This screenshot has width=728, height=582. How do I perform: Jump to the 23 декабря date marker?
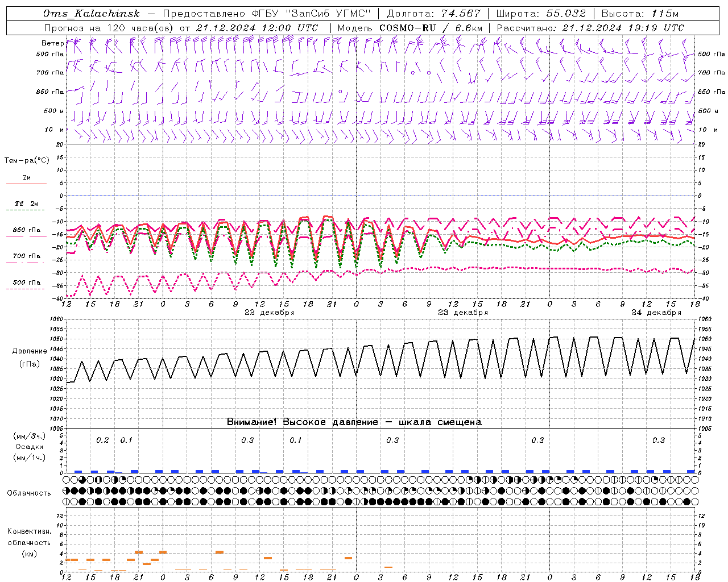point(462,313)
